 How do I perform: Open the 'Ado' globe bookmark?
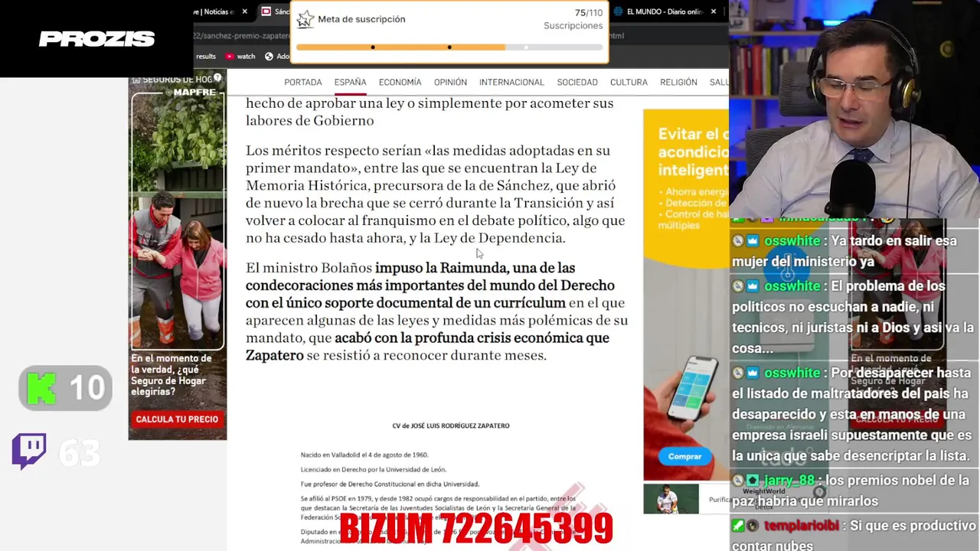click(x=277, y=56)
